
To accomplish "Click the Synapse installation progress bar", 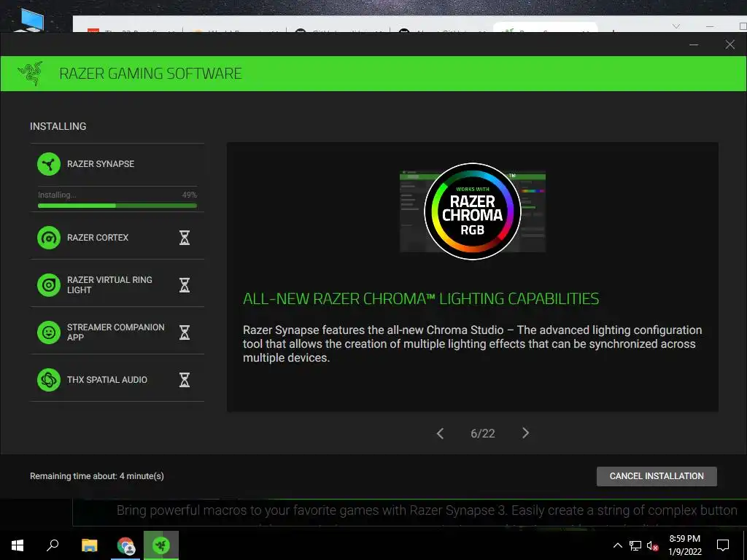I will 117,206.
